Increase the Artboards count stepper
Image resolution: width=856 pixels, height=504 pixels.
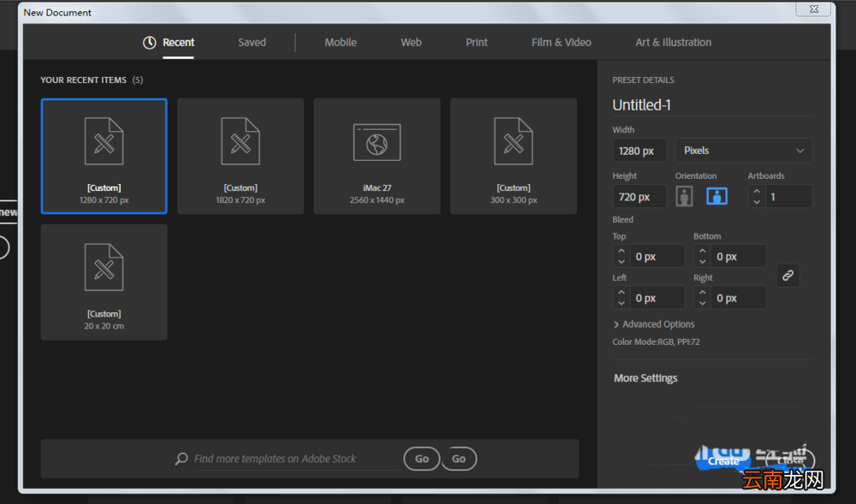tap(757, 192)
